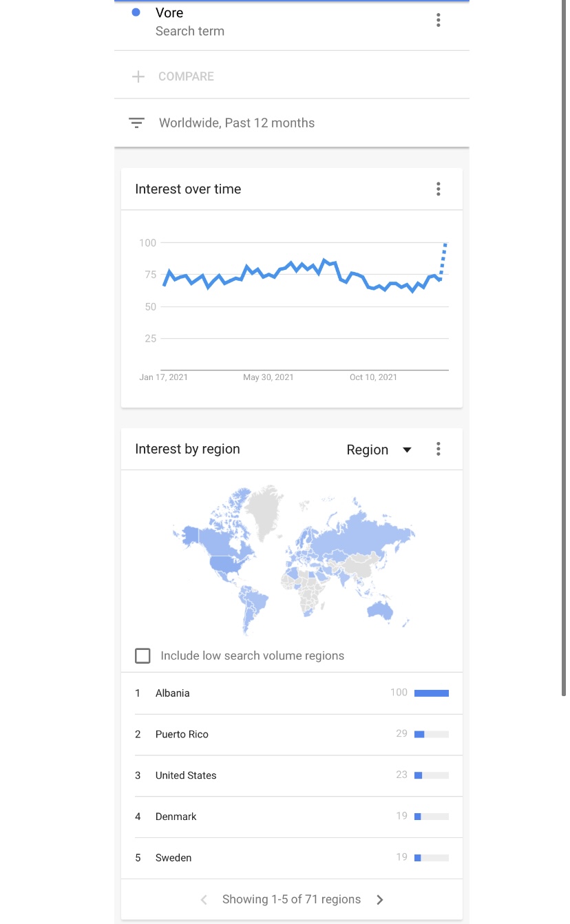Screen dimensions: 570x924
Task: Open Interest by region options menu
Action: point(439,450)
